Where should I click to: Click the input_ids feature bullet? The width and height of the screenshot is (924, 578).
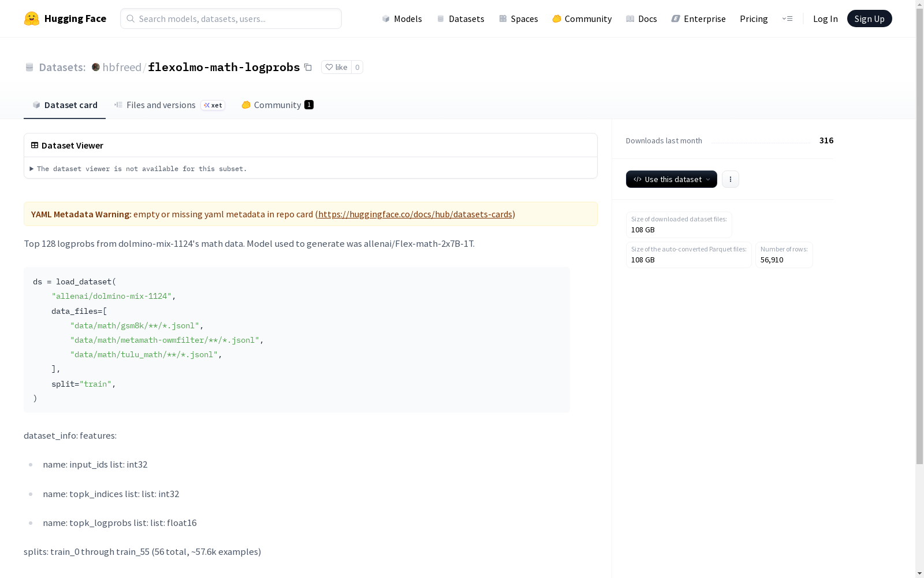click(x=95, y=464)
